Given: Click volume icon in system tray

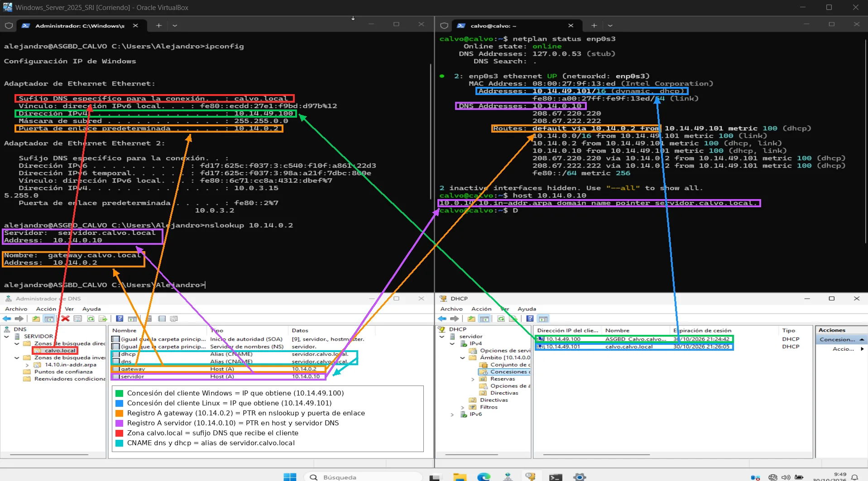Looking at the screenshot, I should pyautogui.click(x=786, y=477).
